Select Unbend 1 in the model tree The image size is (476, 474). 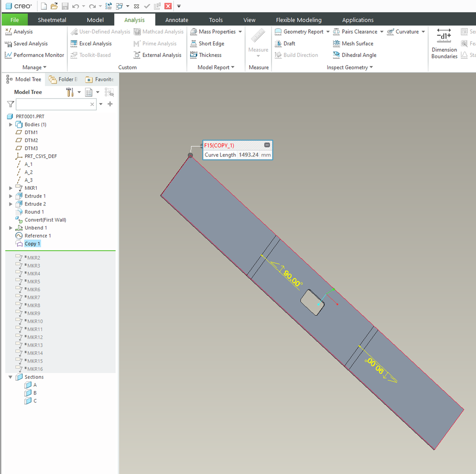point(36,228)
